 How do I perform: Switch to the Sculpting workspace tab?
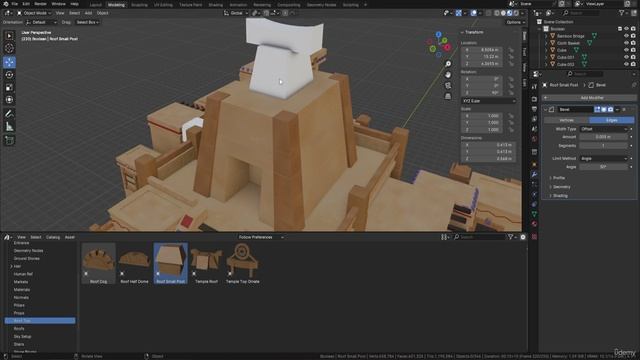pos(139,5)
